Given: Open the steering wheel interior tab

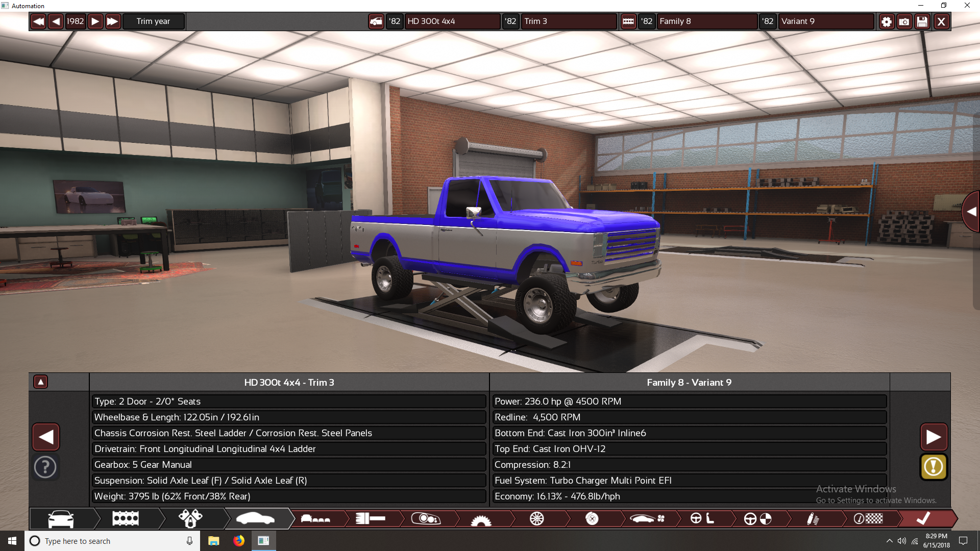Looking at the screenshot, I should 702,519.
